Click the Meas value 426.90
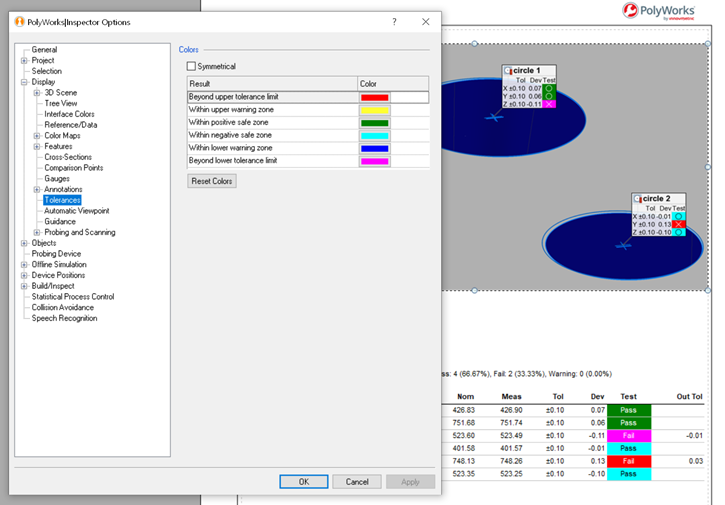Image resolution: width=725 pixels, height=505 pixels. [511, 410]
